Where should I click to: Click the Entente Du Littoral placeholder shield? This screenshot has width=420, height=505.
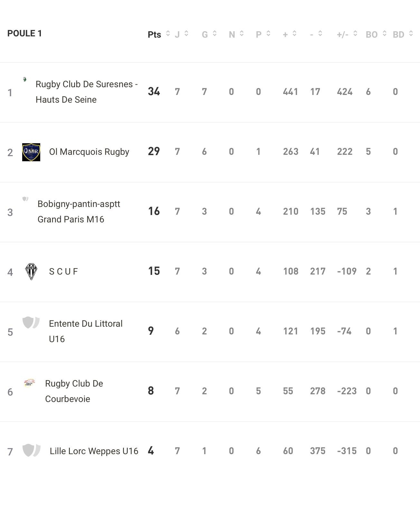click(31, 323)
